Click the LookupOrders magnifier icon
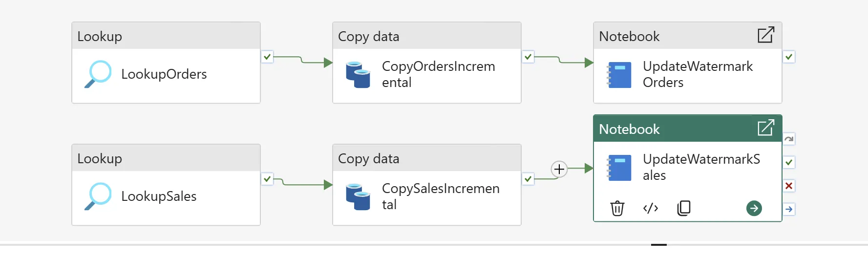This screenshot has height=259, width=868. [x=98, y=74]
